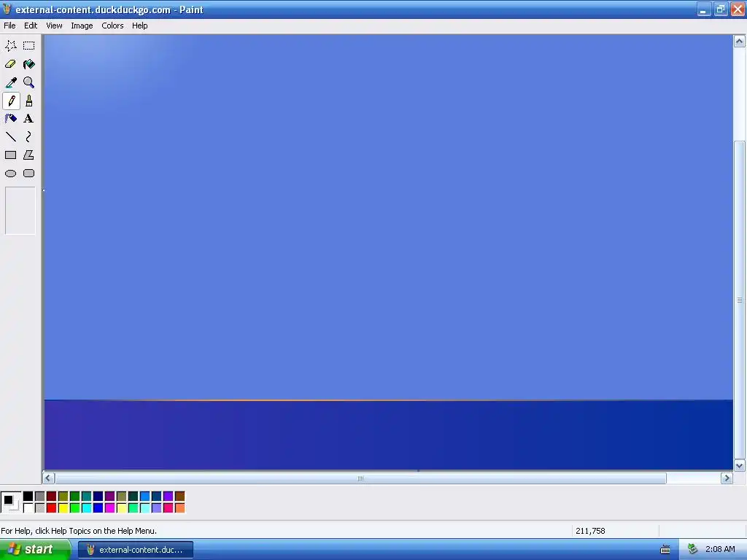Restore down the Paint window
Screen dimensions: 747x560
click(x=721, y=9)
